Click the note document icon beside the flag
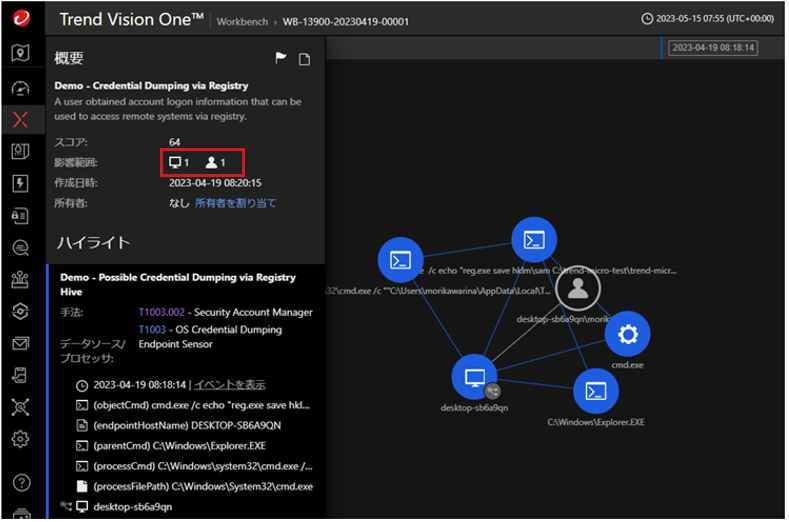 305,60
